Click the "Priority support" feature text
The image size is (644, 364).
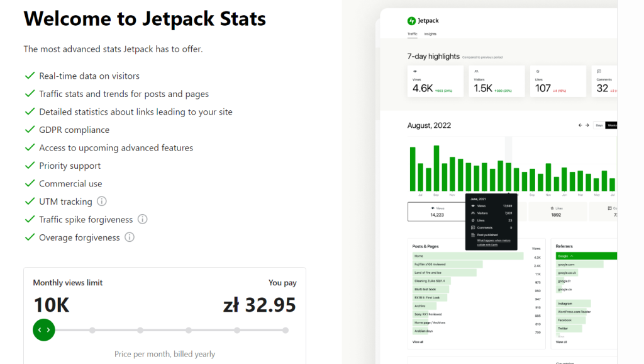click(70, 166)
